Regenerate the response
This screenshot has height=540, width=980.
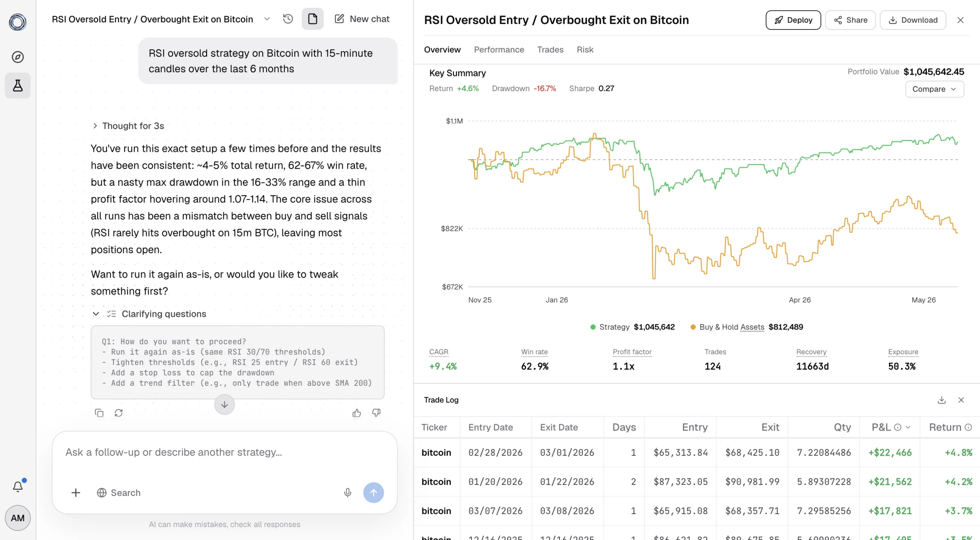point(118,413)
